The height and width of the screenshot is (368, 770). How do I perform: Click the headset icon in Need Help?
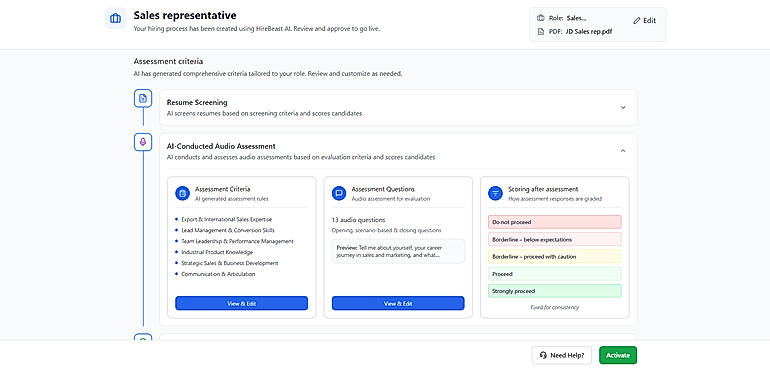pos(543,355)
